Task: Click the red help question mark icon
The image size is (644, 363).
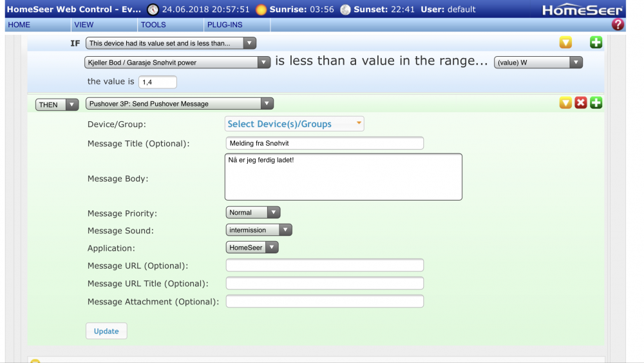Action: pyautogui.click(x=618, y=25)
